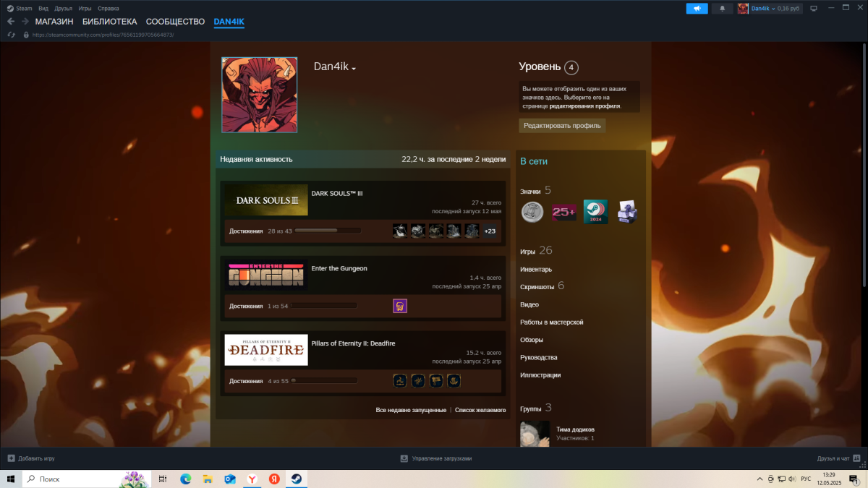Go to the МАГАЗИН tab
Image resolution: width=868 pixels, height=488 pixels.
54,22
